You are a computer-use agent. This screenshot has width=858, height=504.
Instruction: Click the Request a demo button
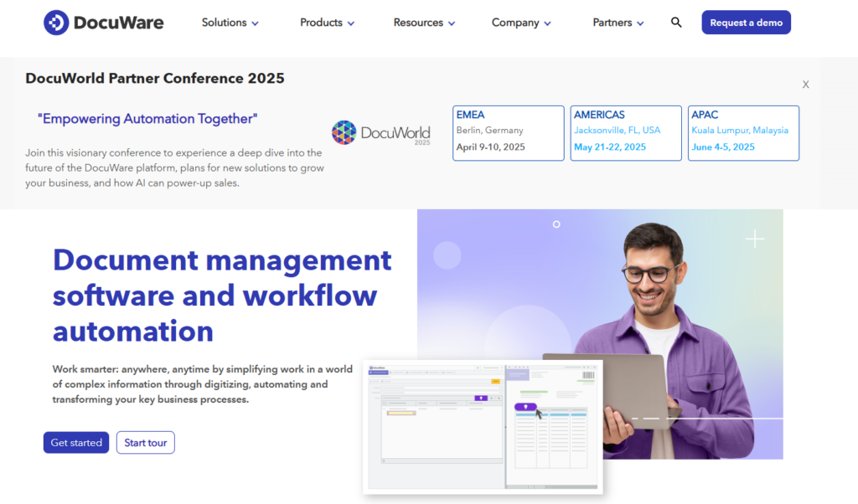746,23
